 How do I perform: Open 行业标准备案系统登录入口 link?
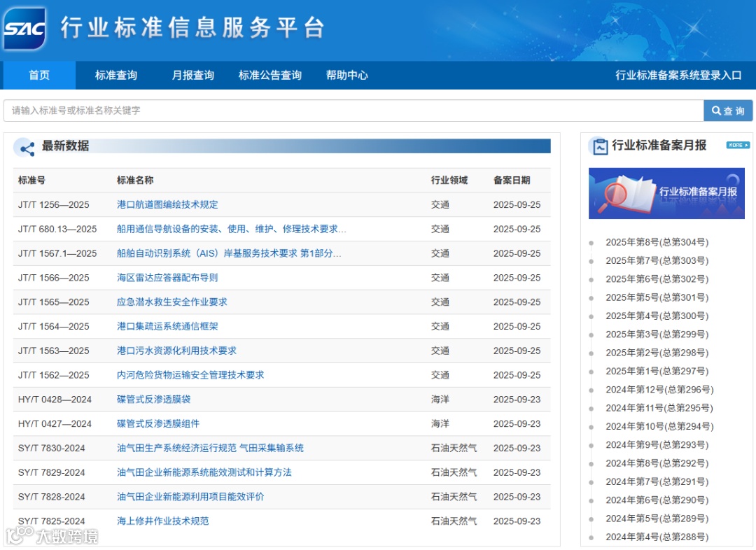(x=678, y=75)
